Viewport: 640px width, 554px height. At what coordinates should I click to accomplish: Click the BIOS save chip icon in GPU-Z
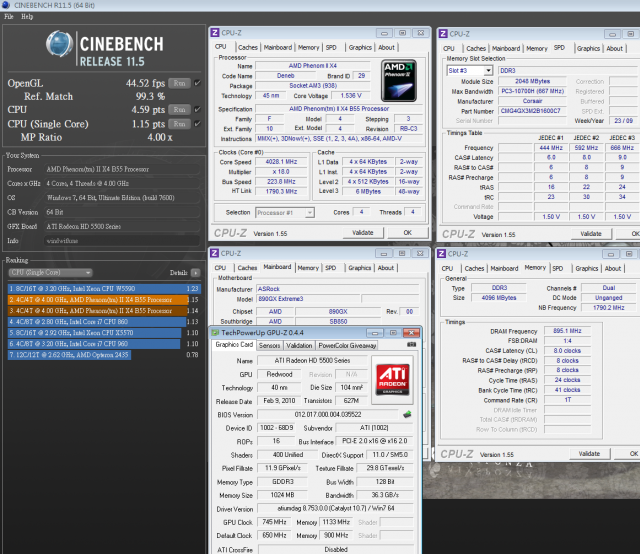click(407, 415)
